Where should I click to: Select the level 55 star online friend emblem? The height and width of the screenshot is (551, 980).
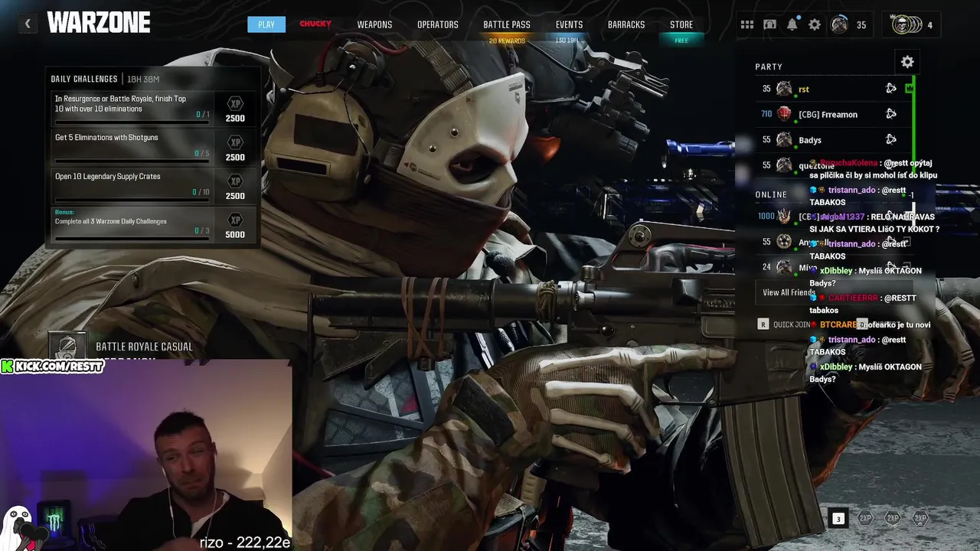(784, 242)
